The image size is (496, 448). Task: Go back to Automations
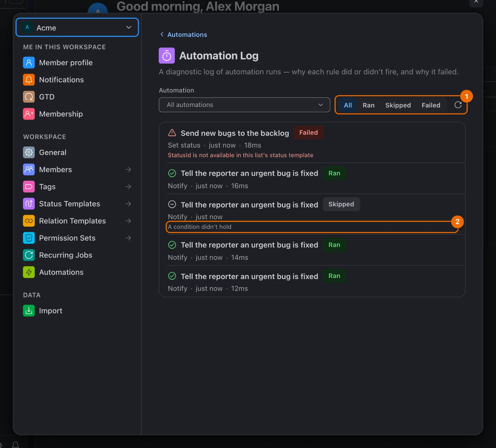point(184,34)
